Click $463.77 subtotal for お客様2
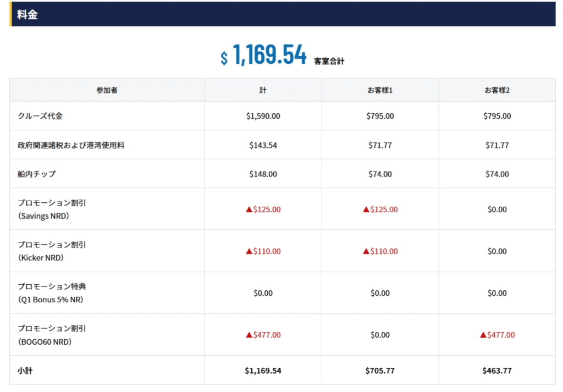This screenshot has height=392, width=563. click(x=497, y=371)
